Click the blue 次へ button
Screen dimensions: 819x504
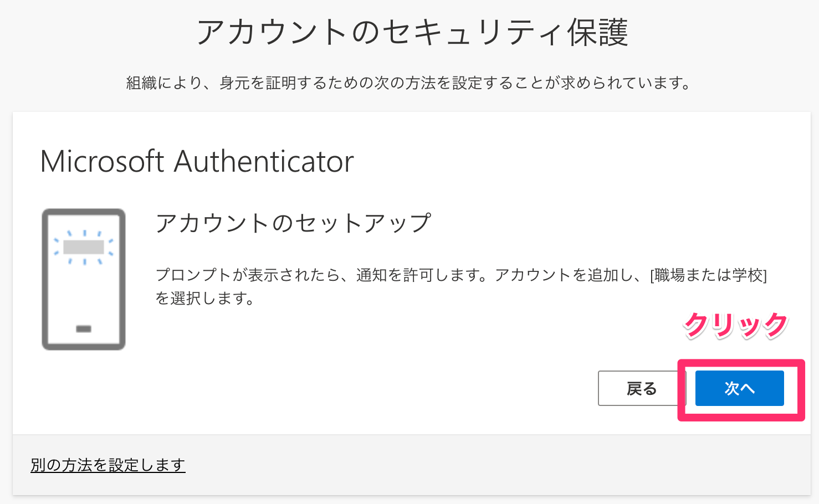pos(739,388)
